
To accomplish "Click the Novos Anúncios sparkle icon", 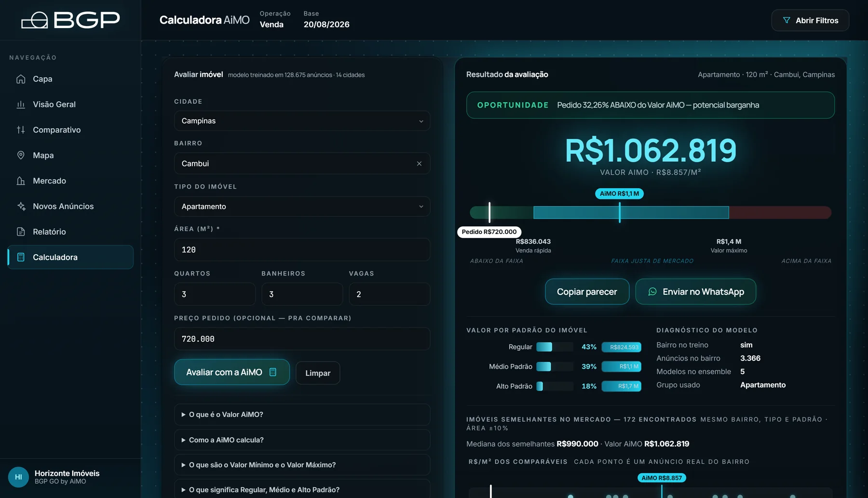I will coord(21,206).
